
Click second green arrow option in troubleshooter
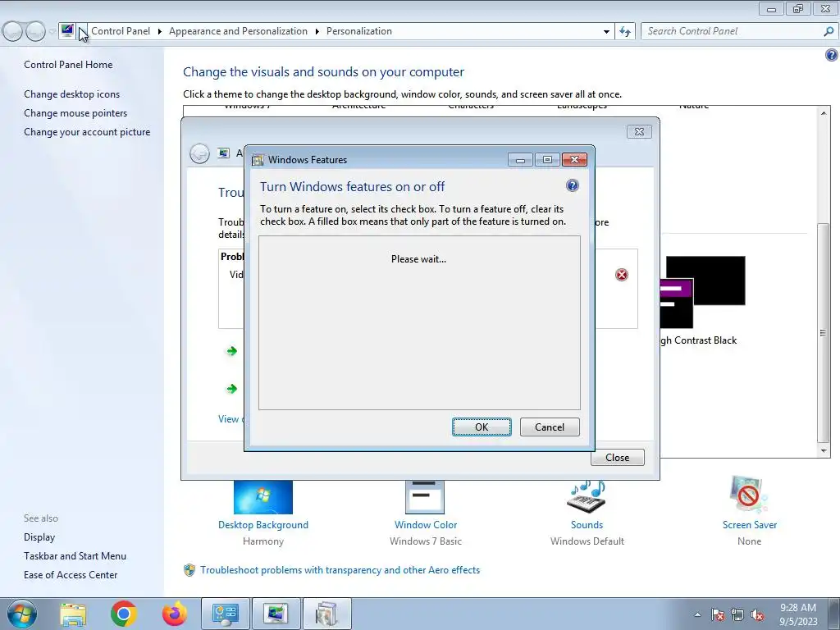pos(231,388)
